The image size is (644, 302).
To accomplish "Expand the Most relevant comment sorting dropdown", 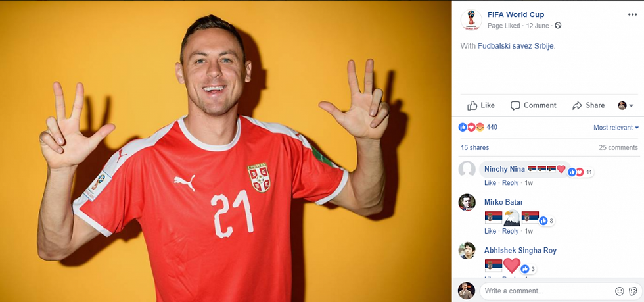I will coord(616,128).
